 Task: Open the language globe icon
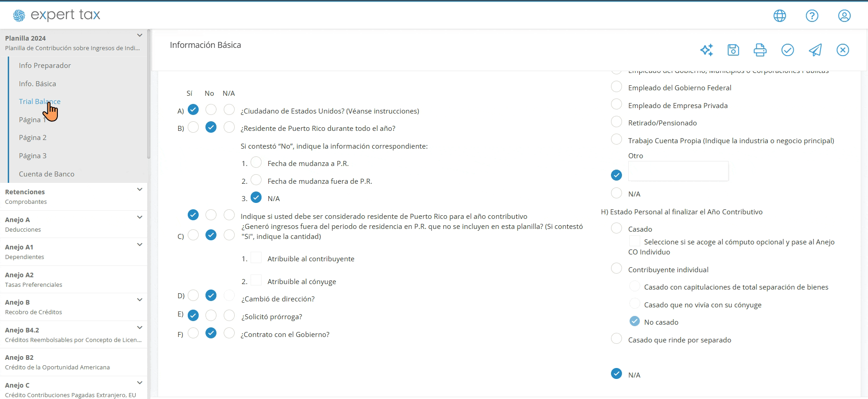pos(780,16)
